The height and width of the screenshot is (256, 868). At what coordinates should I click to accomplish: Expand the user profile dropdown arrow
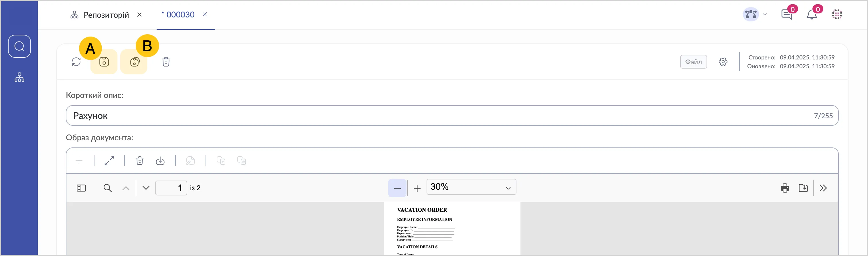(x=765, y=15)
